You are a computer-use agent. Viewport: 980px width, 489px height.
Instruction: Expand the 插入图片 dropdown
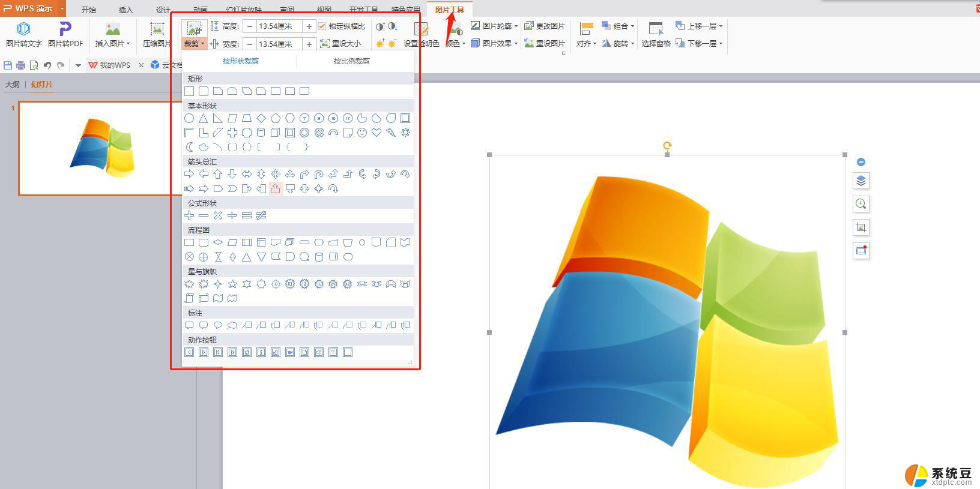[128, 44]
